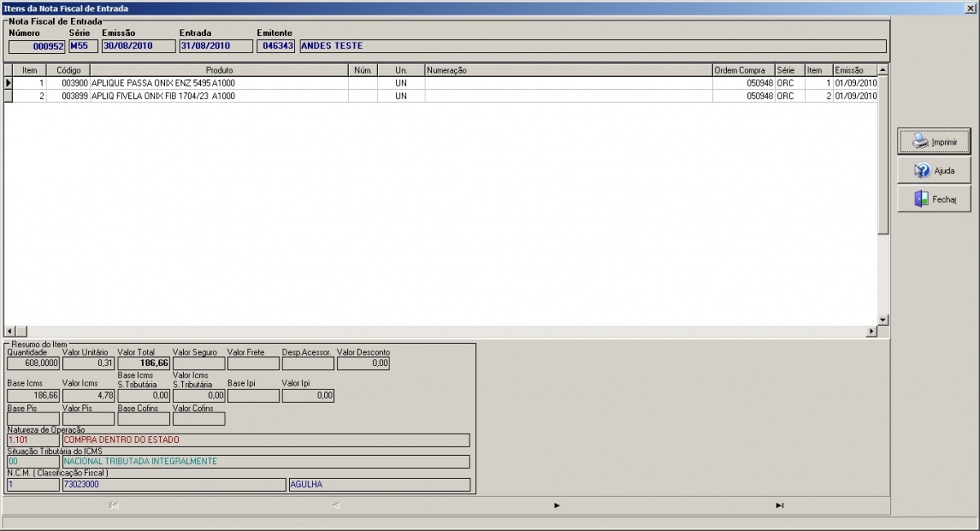Click the Núm. column header

click(363, 70)
